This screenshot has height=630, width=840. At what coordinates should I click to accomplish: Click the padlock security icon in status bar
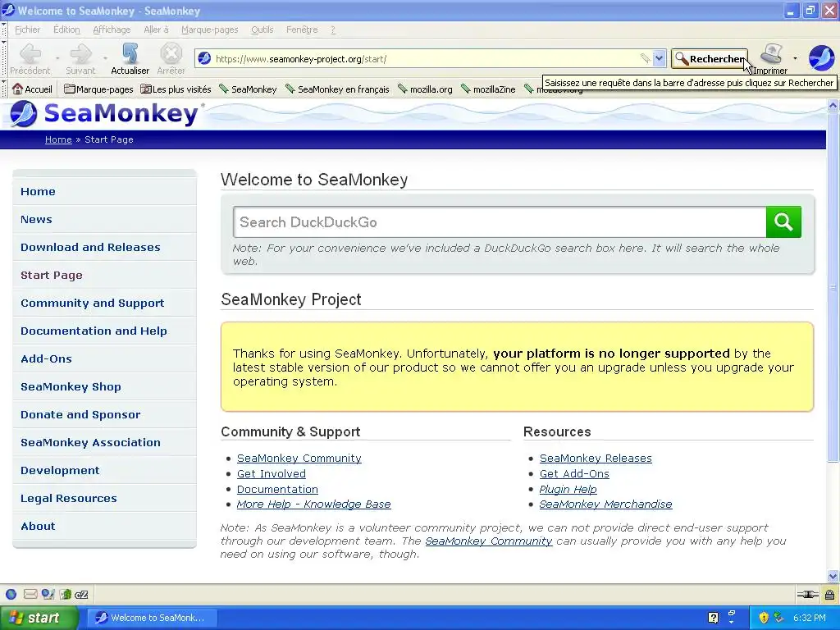829,594
